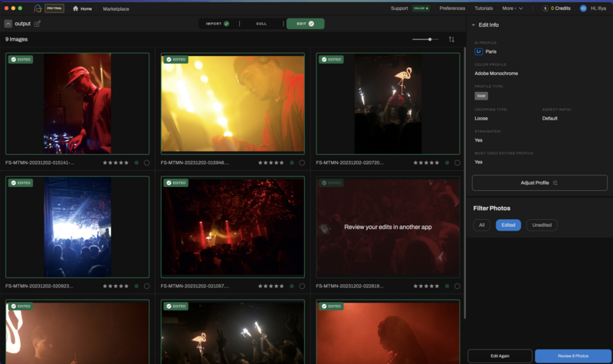Click filename FS-MTMN-20231202-021057
613x364 pixels.
(x=195, y=286)
